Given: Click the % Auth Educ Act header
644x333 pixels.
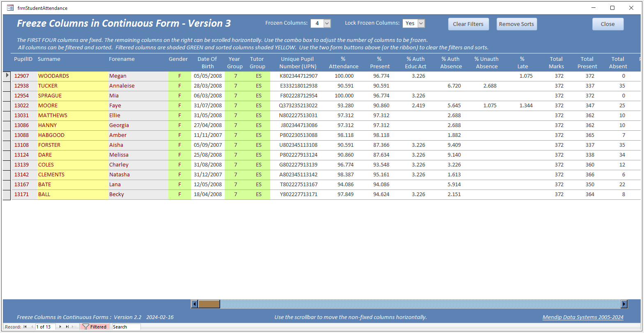Looking at the screenshot, I should [416, 62].
